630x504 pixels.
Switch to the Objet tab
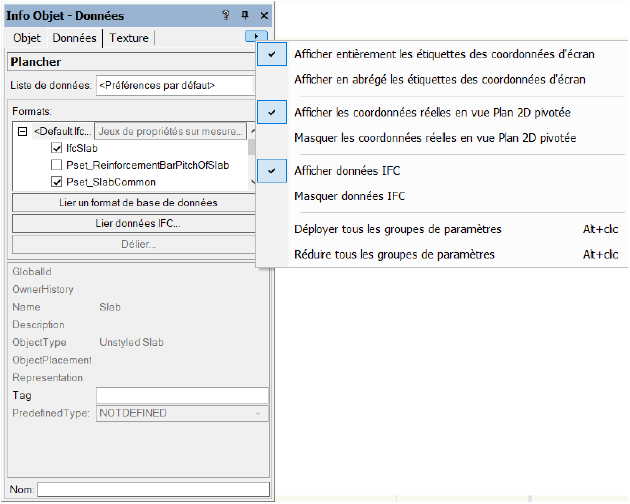(x=26, y=38)
